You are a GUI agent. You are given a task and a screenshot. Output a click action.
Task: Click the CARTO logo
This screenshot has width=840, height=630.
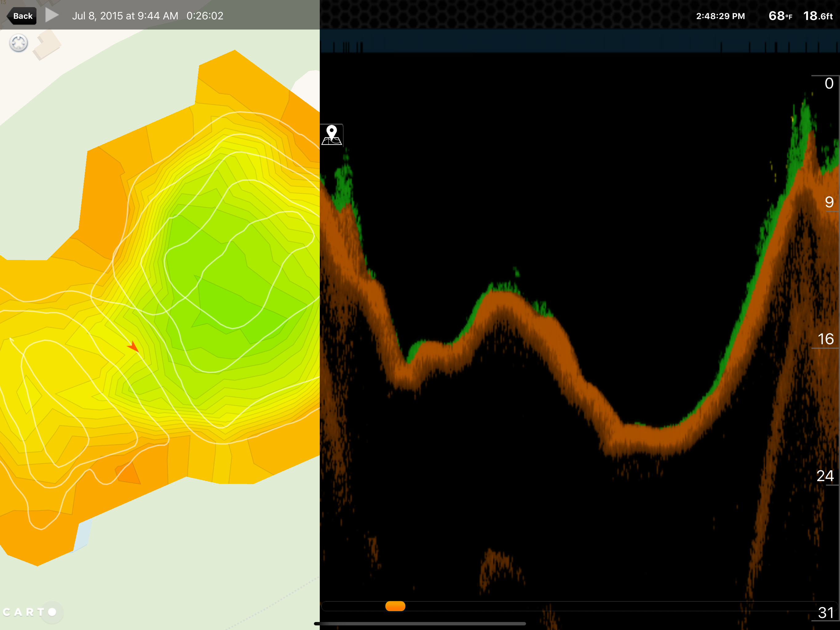coord(30,612)
